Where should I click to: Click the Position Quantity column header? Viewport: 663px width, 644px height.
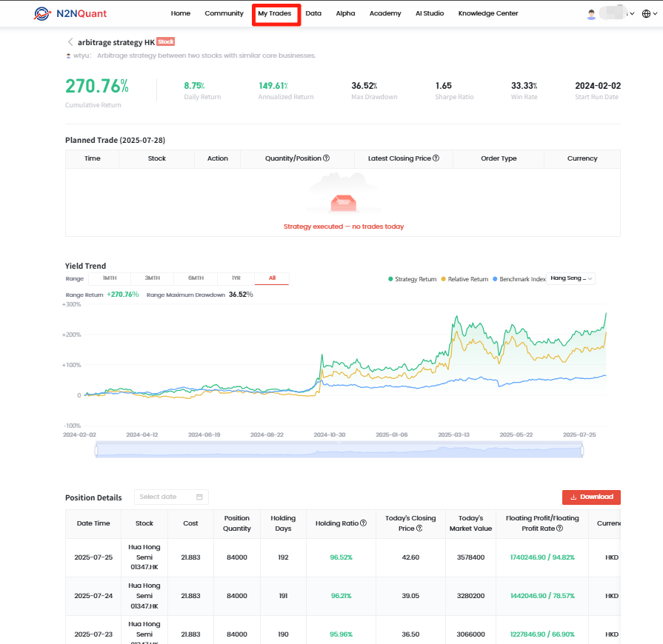point(237,523)
